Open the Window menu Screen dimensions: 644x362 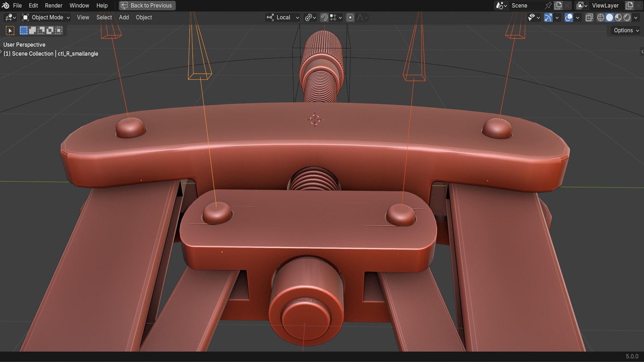79,5
